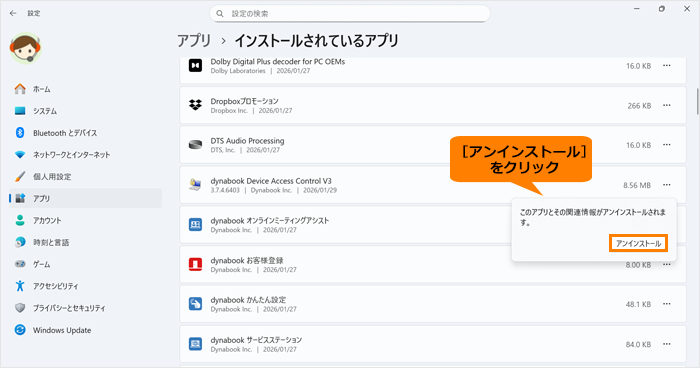Click the アクセシビリティ figure icon
This screenshot has height=368, width=700.
click(x=20, y=286)
